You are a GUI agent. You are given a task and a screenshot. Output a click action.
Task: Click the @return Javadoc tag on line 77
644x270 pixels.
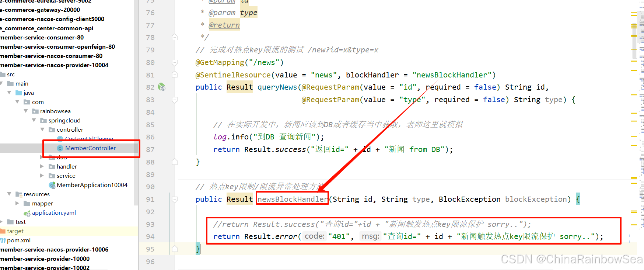click(x=224, y=25)
